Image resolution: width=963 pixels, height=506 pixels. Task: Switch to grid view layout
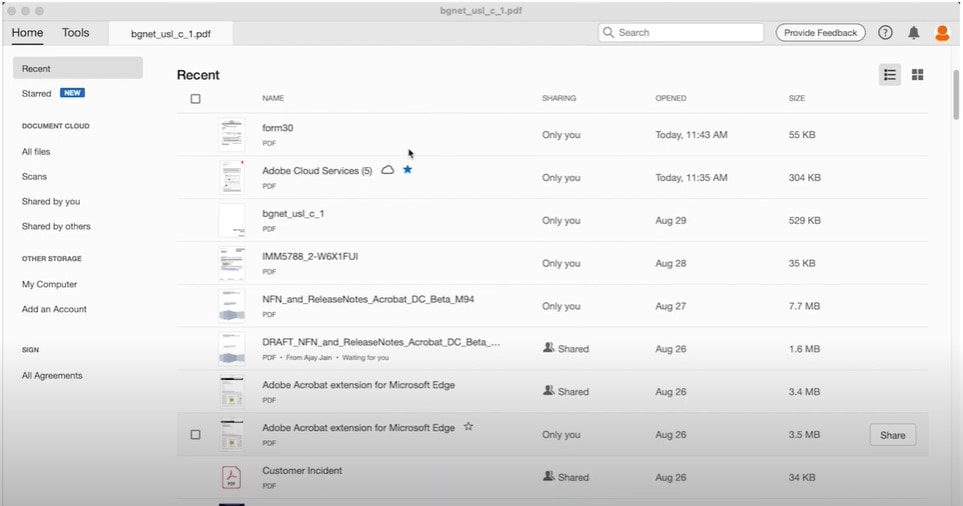tap(917, 75)
